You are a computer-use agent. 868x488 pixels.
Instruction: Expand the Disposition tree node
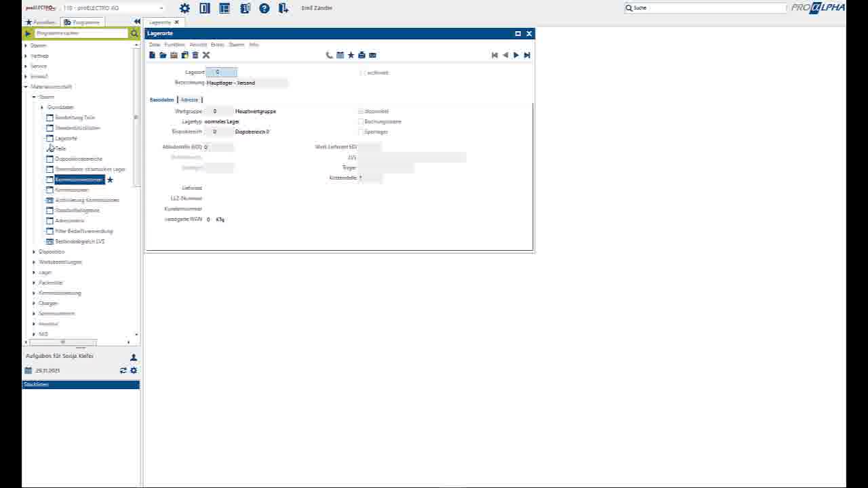34,251
